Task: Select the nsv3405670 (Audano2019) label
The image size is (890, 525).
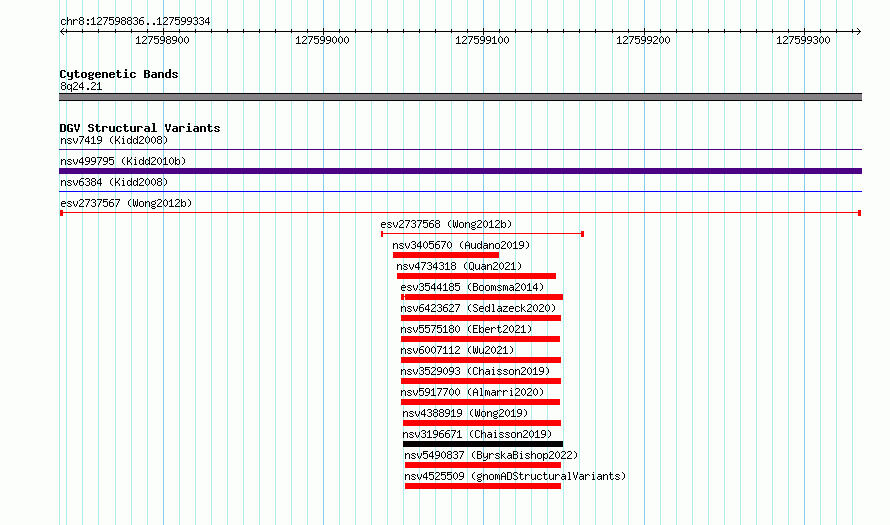Action: [461, 245]
